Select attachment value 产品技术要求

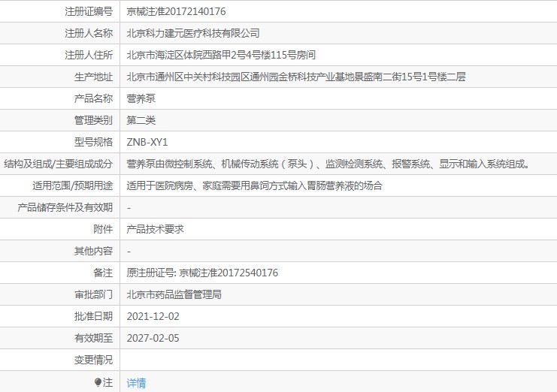tap(156, 229)
